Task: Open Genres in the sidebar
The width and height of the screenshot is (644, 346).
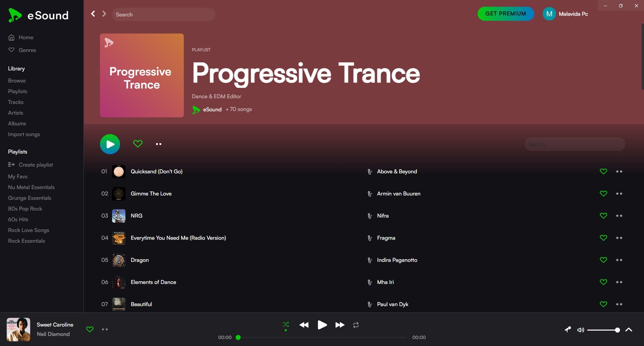Action: point(22,50)
